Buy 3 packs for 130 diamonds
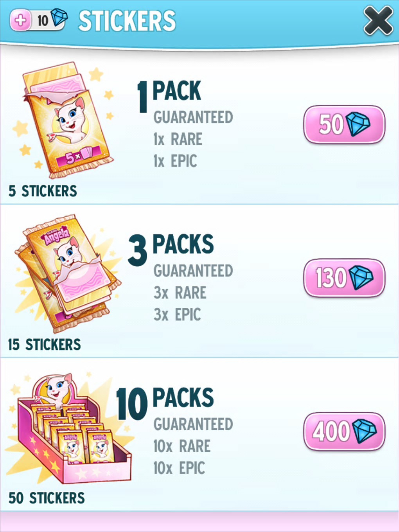The width and height of the screenshot is (399, 532). point(344,278)
